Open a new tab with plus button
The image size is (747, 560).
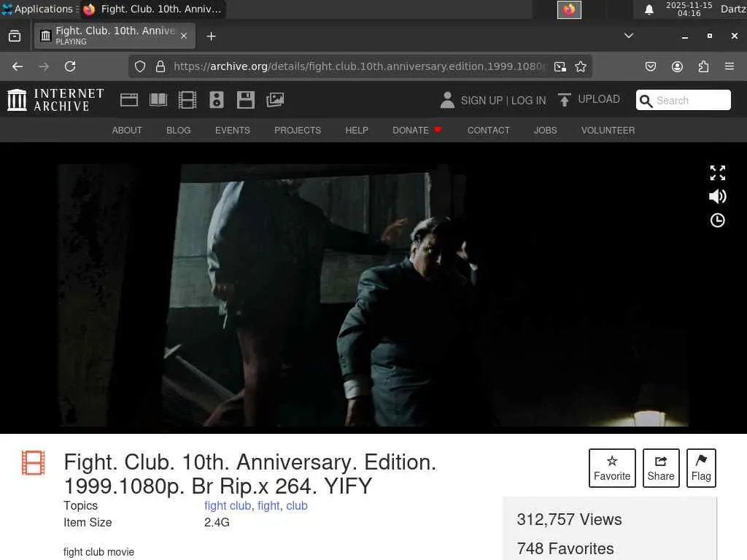click(211, 36)
